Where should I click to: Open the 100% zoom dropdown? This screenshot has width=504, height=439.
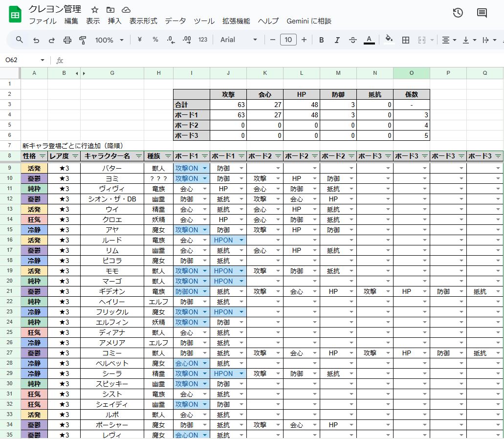coord(109,40)
